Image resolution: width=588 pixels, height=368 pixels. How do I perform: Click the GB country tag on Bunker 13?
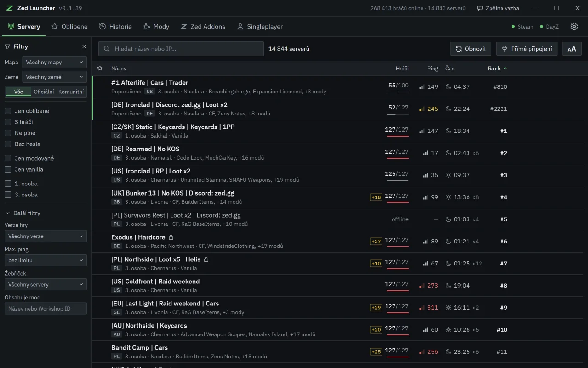click(x=117, y=202)
